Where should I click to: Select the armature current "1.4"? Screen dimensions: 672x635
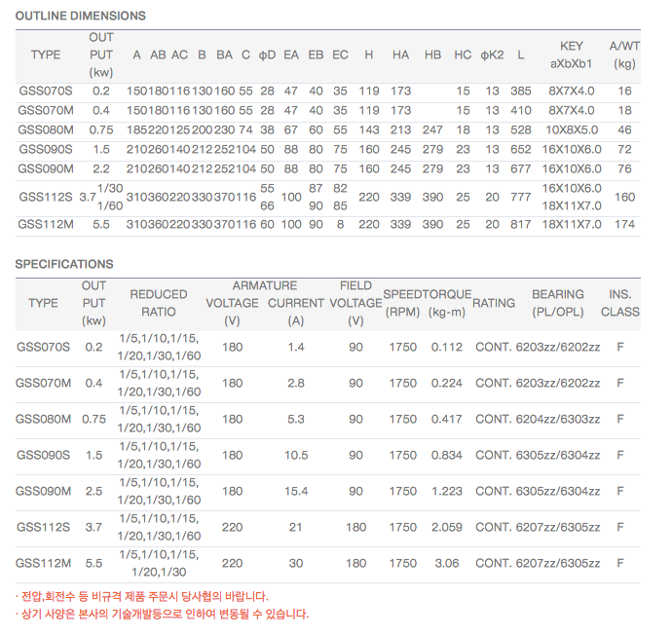(296, 347)
